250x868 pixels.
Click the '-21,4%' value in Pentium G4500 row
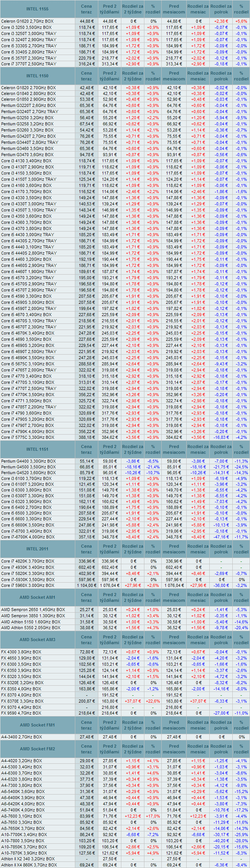click(153, 467)
